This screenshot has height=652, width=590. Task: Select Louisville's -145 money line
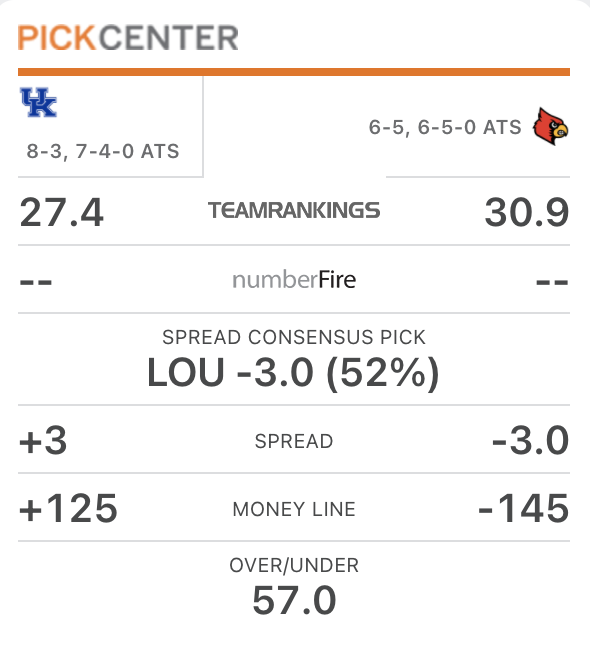click(x=523, y=508)
